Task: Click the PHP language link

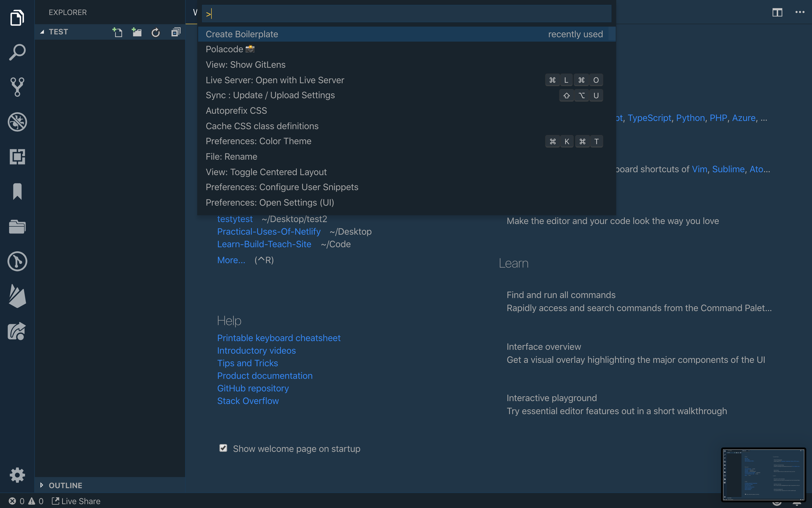Action: point(718,118)
